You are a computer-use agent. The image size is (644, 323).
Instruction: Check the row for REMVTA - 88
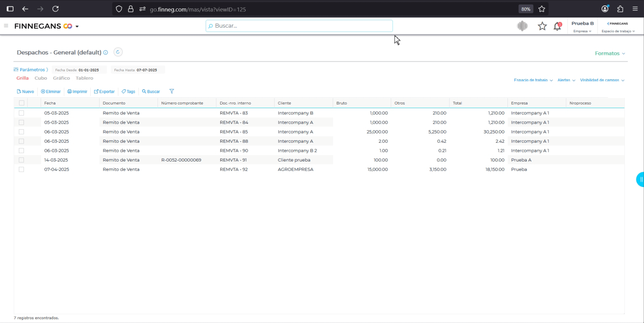click(21, 141)
